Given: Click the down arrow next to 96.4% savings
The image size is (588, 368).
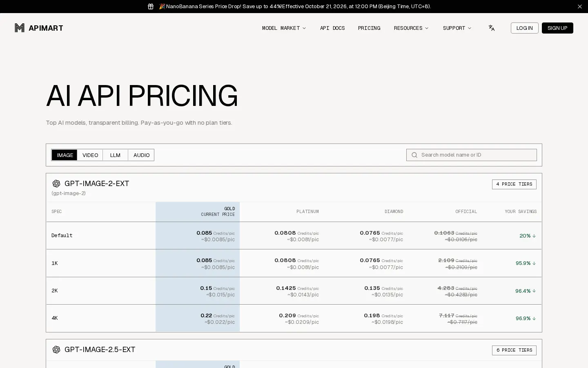Looking at the screenshot, I should pyautogui.click(x=534, y=291).
